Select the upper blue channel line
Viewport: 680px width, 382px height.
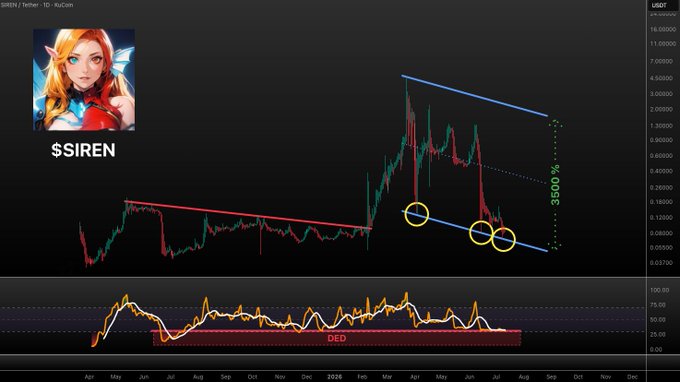(474, 96)
